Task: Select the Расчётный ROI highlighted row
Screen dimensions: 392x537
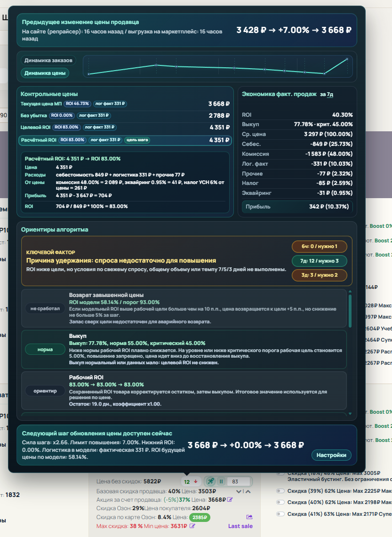Action: [x=125, y=140]
